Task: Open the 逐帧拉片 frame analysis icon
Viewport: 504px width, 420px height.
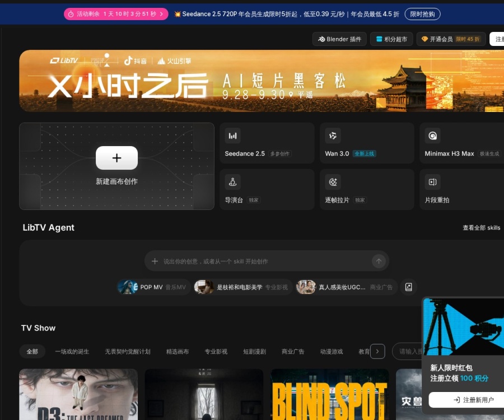Action: (333, 182)
